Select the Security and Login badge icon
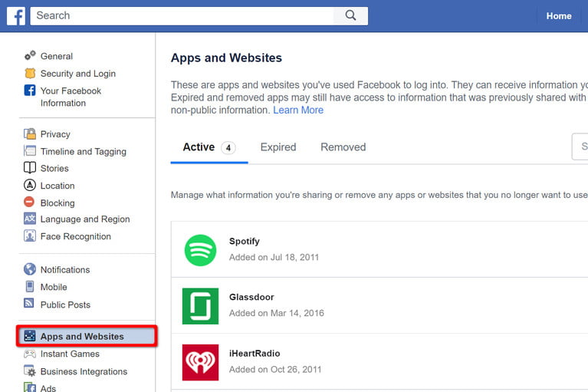 pyautogui.click(x=30, y=74)
